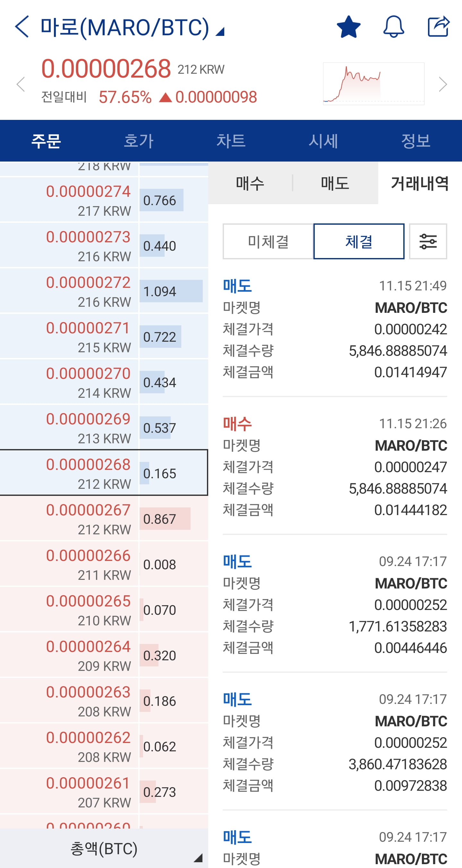This screenshot has height=868, width=462.
Task: Tap executed amount 0.00972838
Action: coord(410,786)
